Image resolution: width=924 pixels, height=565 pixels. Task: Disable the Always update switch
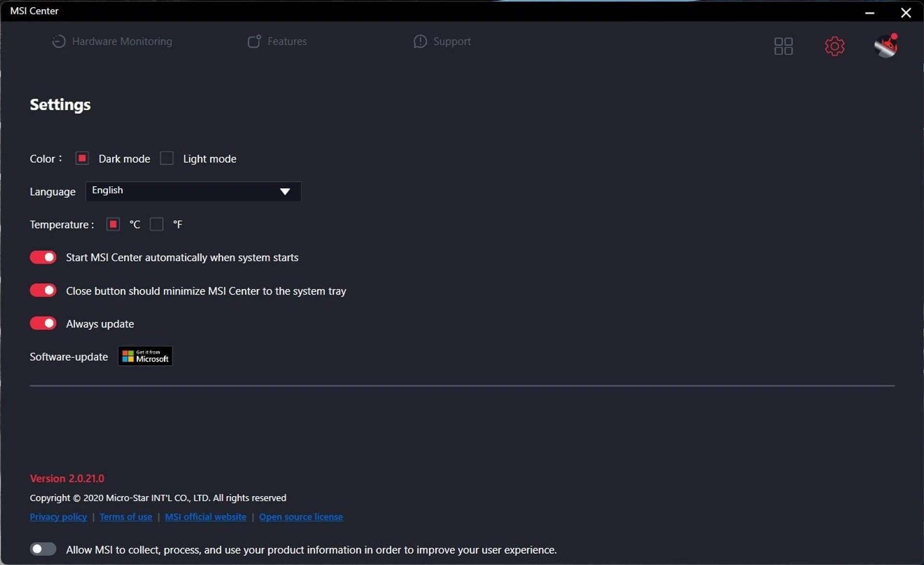click(x=43, y=323)
